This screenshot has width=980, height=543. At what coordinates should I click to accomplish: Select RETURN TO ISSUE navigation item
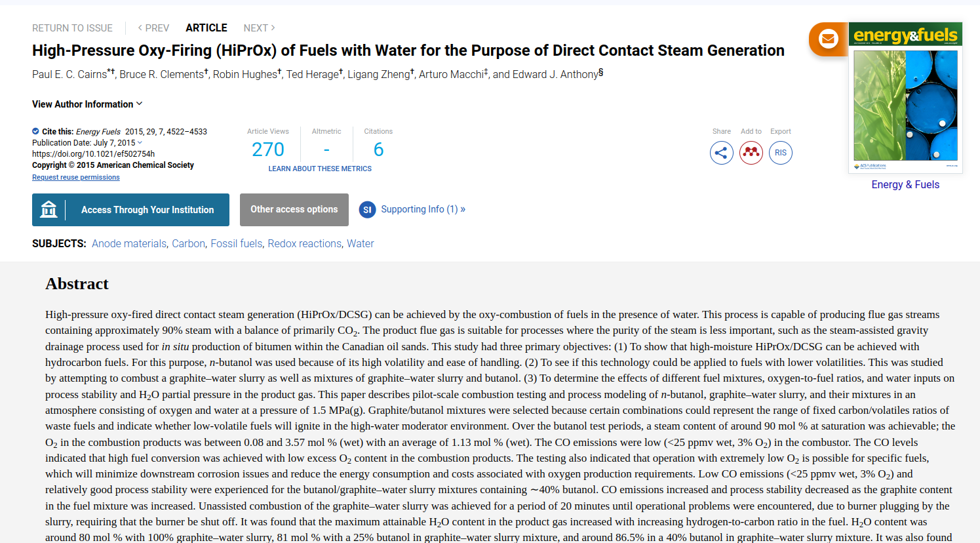[x=72, y=28]
